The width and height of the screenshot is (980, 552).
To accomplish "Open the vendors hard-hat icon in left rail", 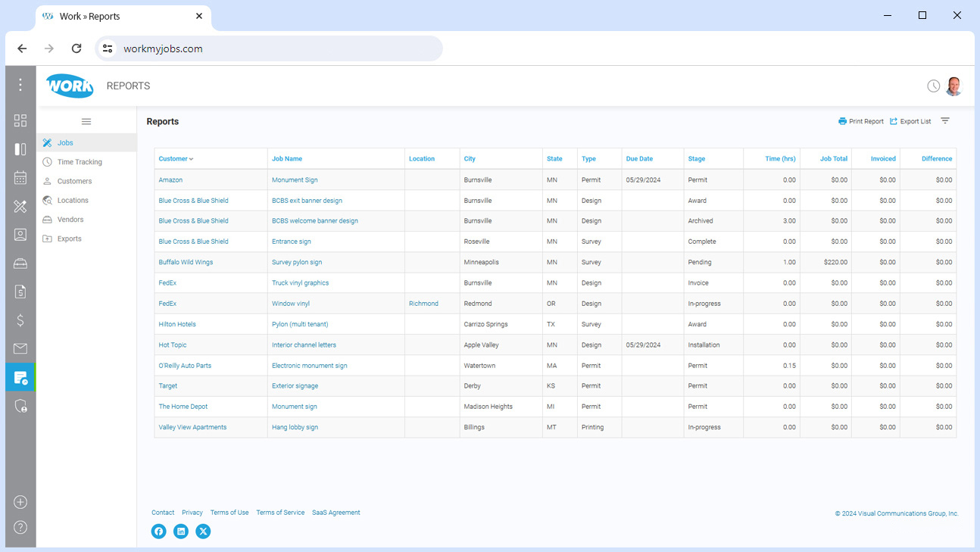I will click(x=20, y=264).
